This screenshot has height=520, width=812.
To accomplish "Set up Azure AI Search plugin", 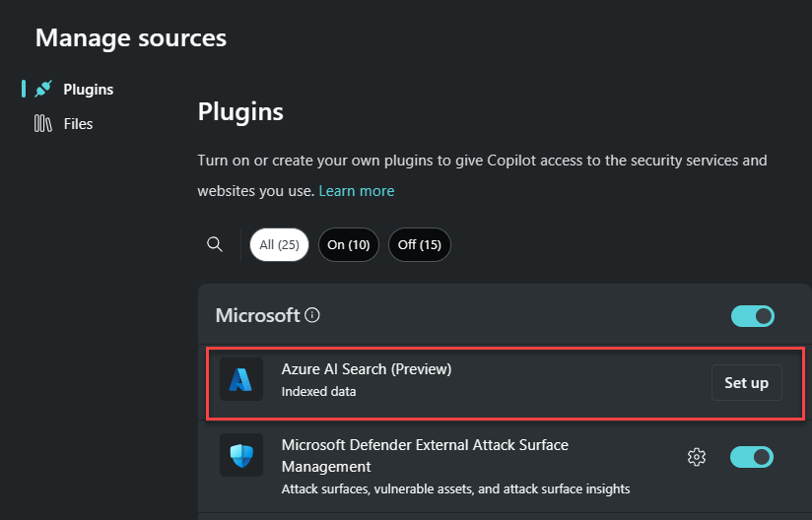I will (747, 383).
